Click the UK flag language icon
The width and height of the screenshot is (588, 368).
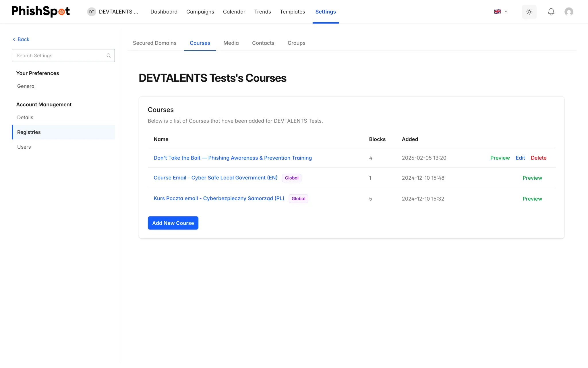click(x=498, y=12)
